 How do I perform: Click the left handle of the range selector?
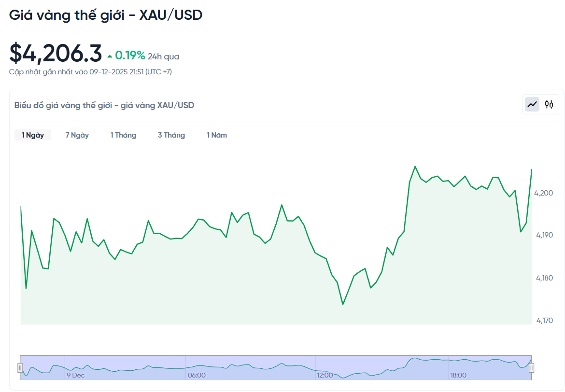[x=20, y=367]
